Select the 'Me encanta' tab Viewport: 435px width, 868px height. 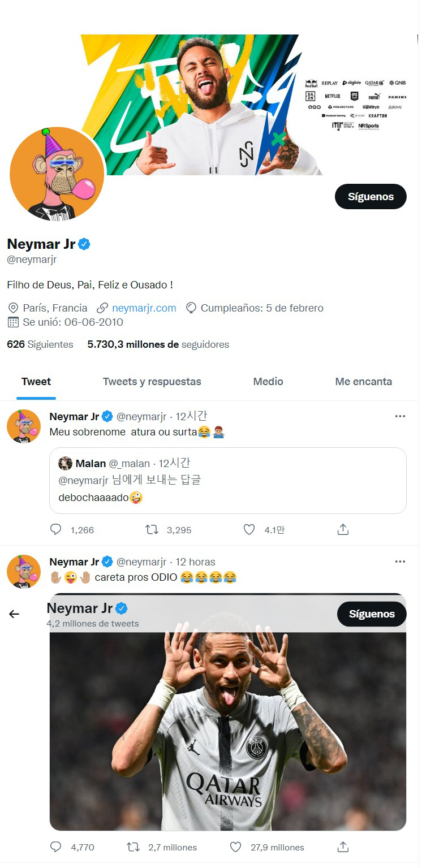363,382
